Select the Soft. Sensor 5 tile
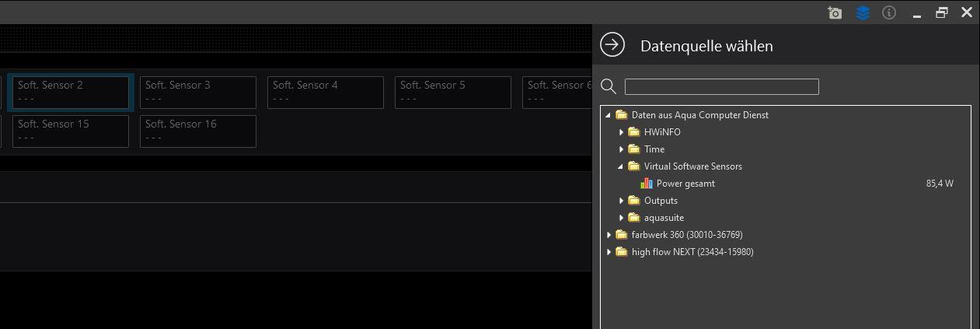 coord(453,93)
